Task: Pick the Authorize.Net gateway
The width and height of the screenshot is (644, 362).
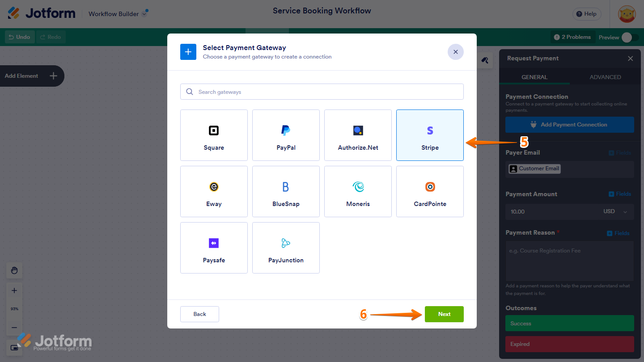Action: coord(358,135)
